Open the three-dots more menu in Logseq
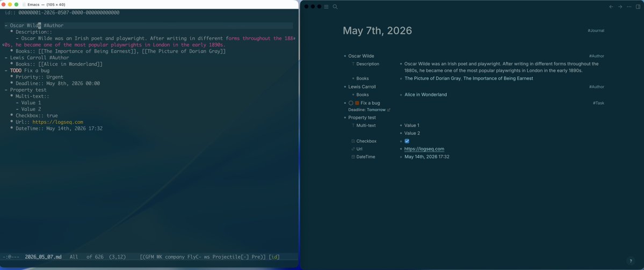The width and height of the screenshot is (644, 270). coord(629,6)
